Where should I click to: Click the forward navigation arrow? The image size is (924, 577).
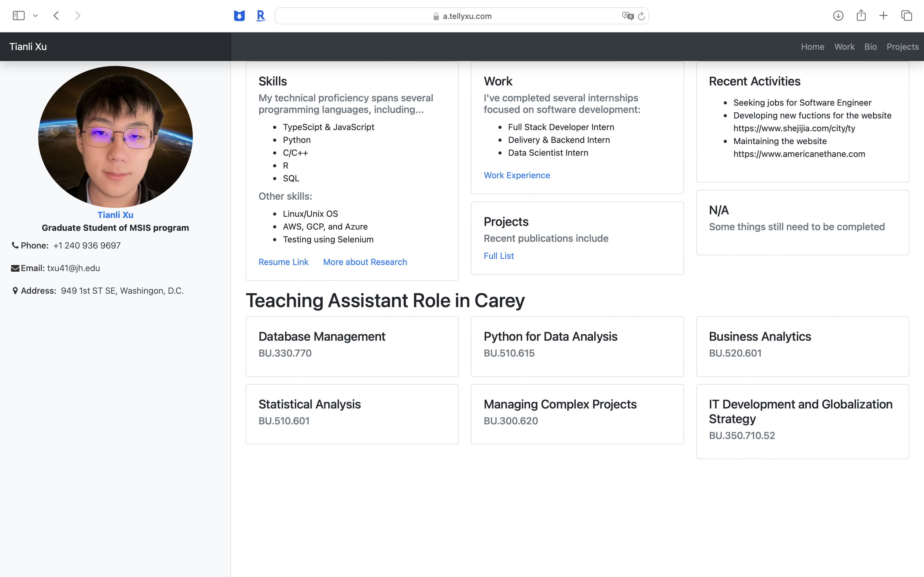click(78, 16)
